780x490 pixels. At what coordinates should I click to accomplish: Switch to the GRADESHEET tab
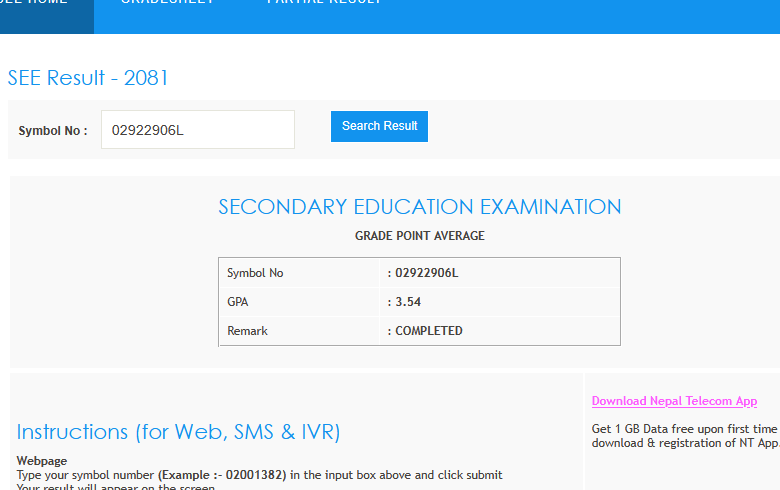pyautogui.click(x=167, y=3)
